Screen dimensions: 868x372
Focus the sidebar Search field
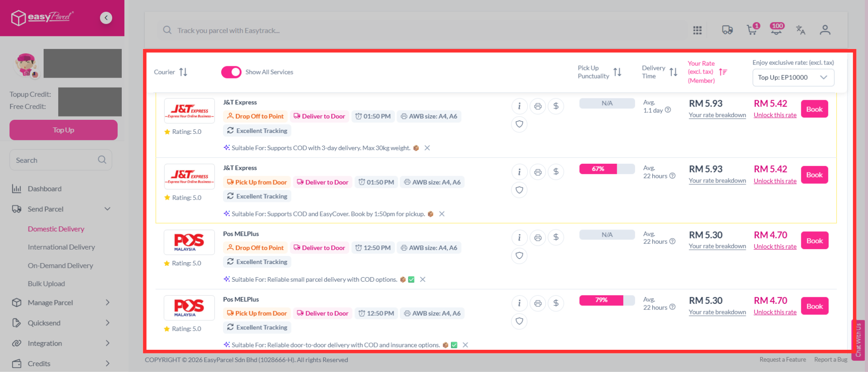coord(61,160)
